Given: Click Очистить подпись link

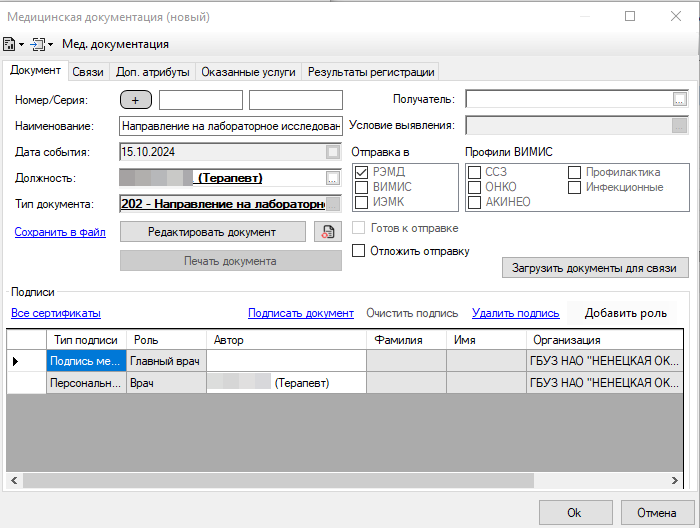Looking at the screenshot, I should point(412,313).
